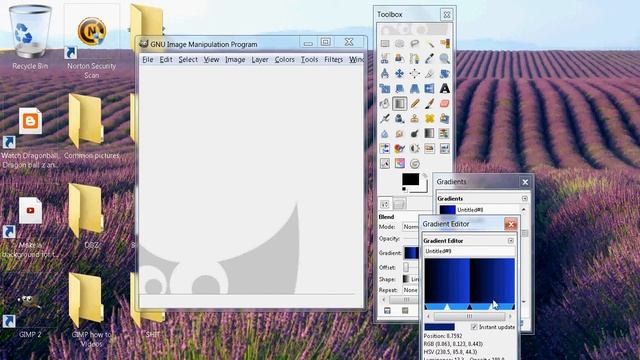Select the Blur/Sharpen droplet tool
Viewport: 640px width, 360px height.
pos(384,133)
